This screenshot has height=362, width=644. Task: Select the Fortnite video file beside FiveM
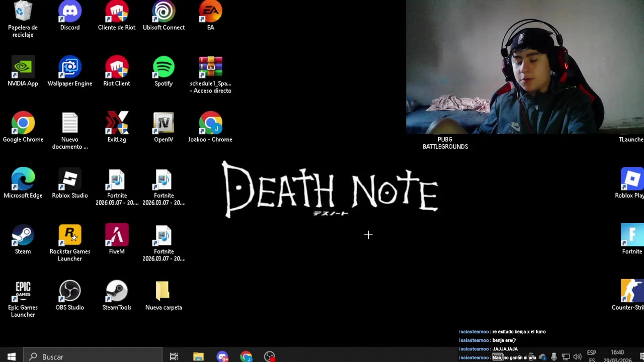coord(164,243)
